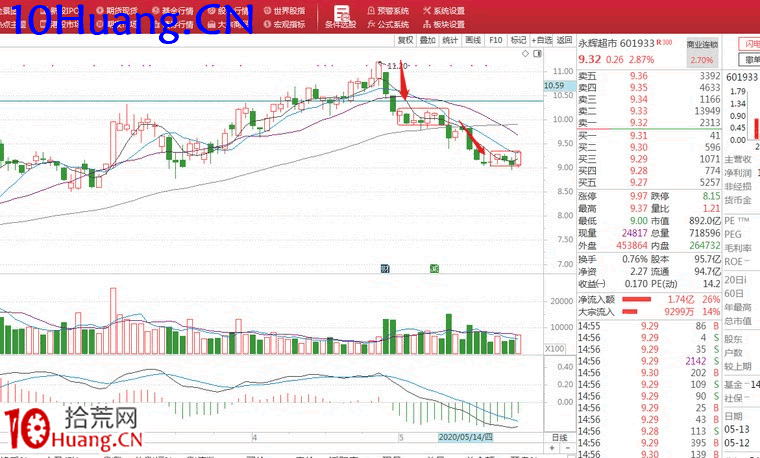
Task: Click the 14:56 trade with 2142 volume
Action: [x=649, y=361]
